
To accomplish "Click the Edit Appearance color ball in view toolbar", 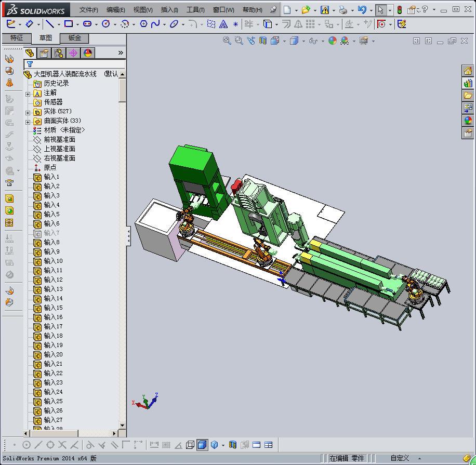I will click(x=333, y=41).
